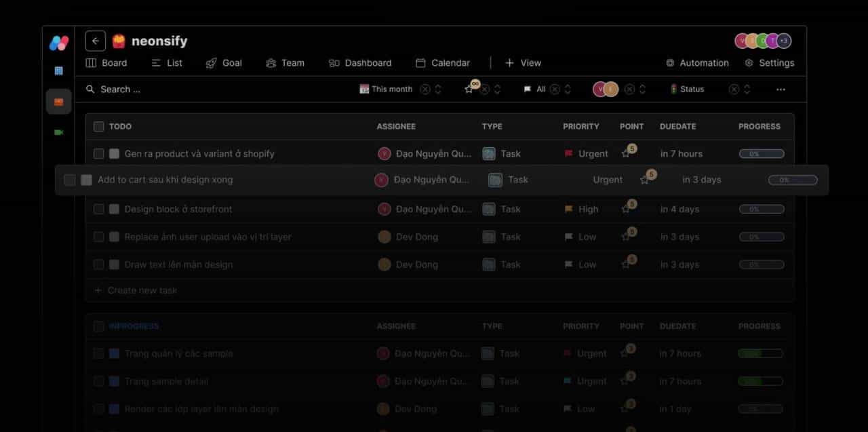The height and width of the screenshot is (432, 868).
Task: Check the Trang sample detail checkbox
Action: [99, 381]
